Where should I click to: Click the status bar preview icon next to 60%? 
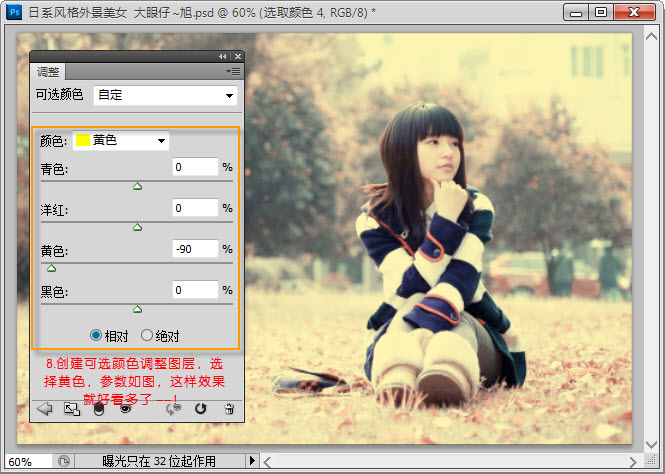(x=64, y=461)
